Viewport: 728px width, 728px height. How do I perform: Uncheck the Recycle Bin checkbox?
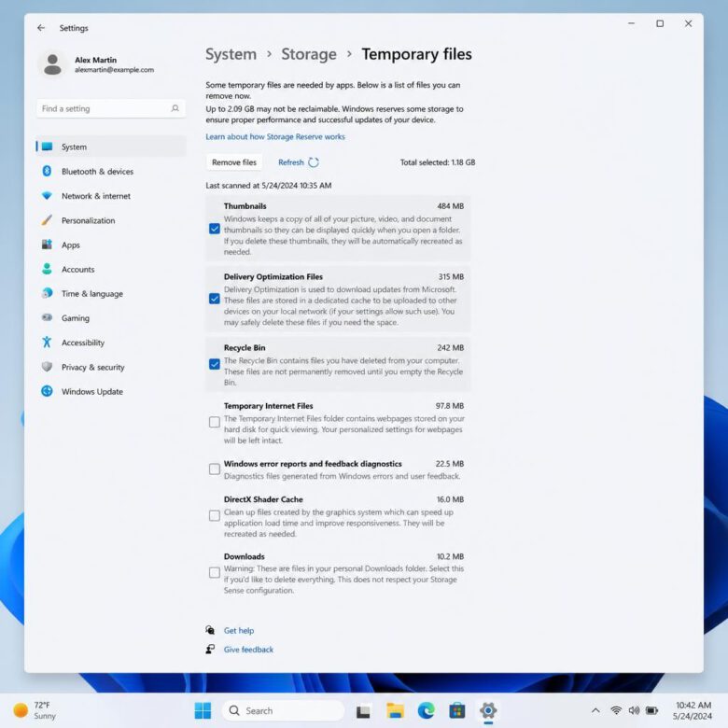coord(215,364)
